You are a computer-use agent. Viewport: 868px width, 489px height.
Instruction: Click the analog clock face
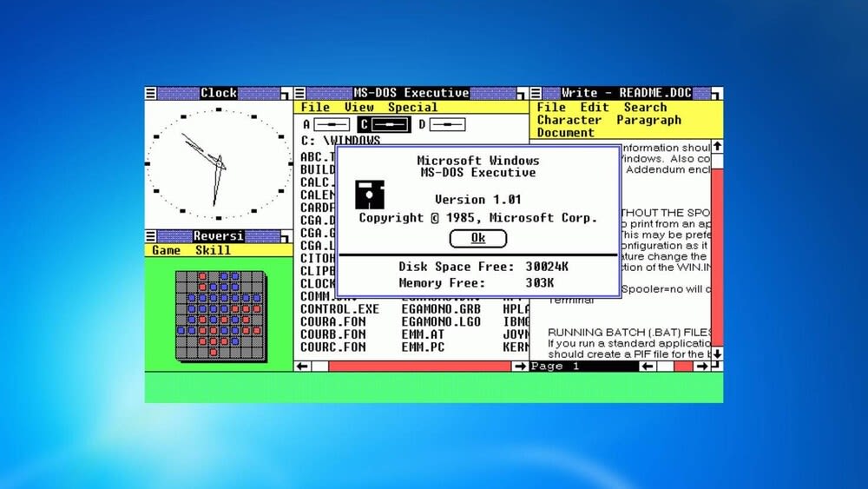(x=219, y=164)
